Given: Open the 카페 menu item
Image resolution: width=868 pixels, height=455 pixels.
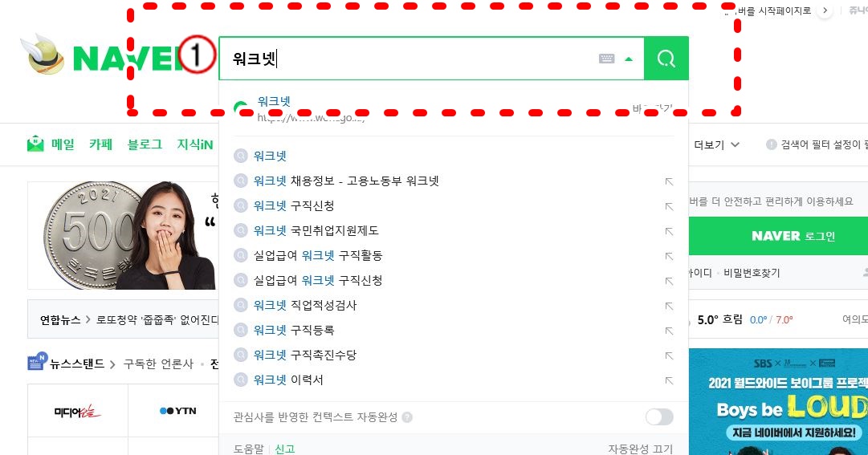Looking at the screenshot, I should 100,144.
